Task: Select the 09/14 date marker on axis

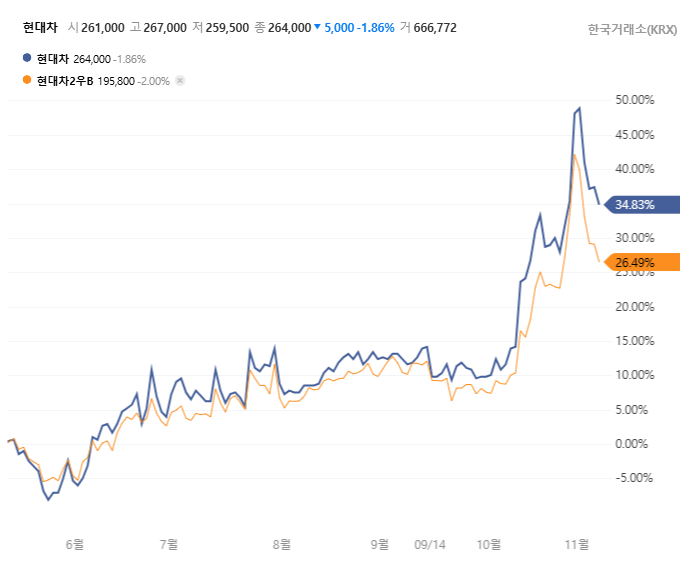Action: pos(429,545)
